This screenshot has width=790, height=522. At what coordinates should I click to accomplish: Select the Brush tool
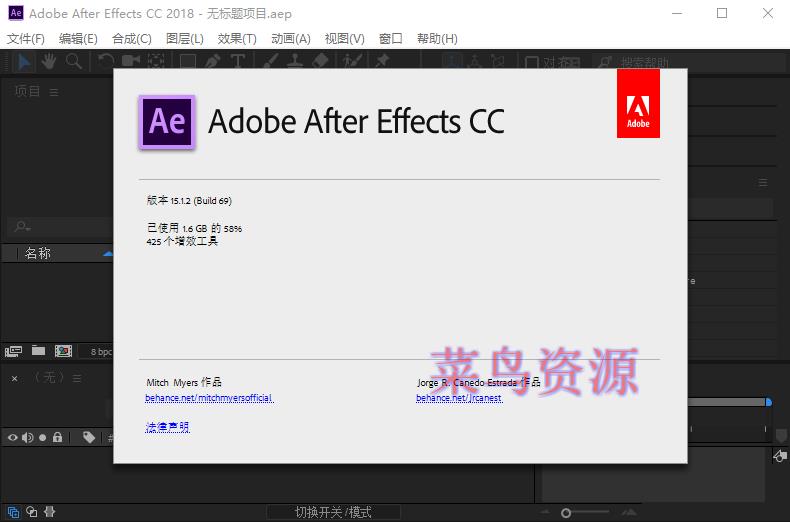(x=271, y=61)
